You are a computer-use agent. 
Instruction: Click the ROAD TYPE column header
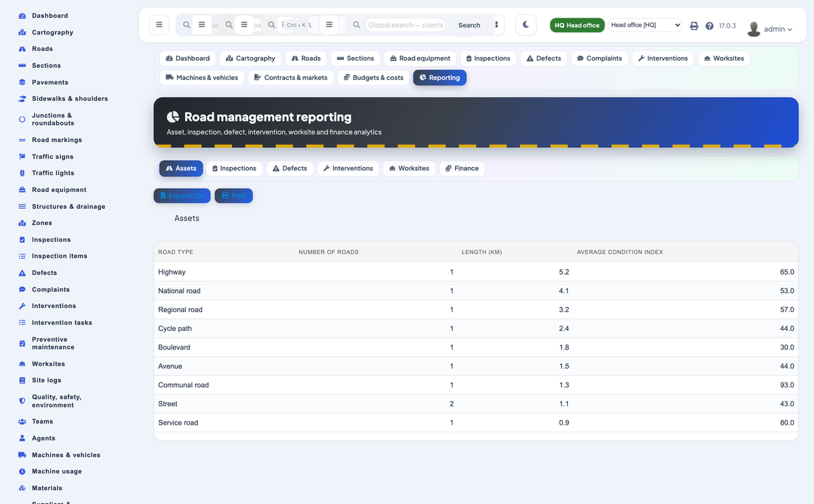[x=176, y=252]
